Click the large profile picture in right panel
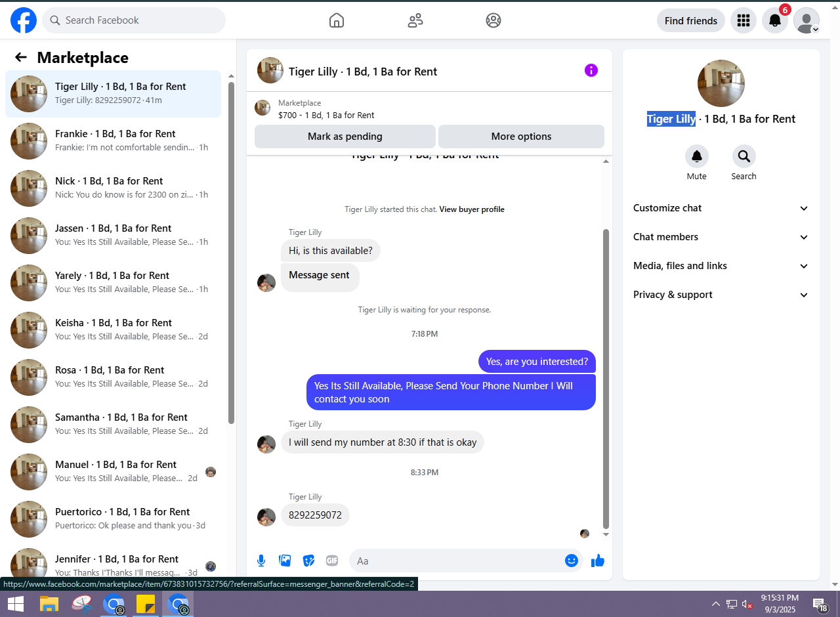The height and width of the screenshot is (617, 840). (721, 83)
